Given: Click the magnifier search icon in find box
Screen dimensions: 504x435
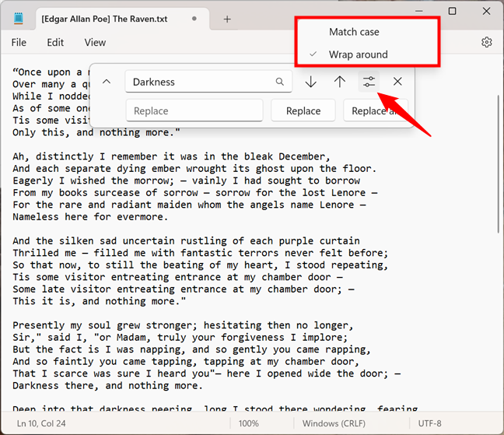Looking at the screenshot, I should [280, 82].
